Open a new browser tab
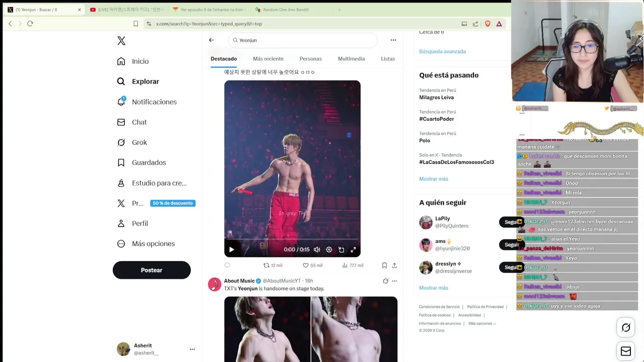Image resolution: width=644 pixels, height=362 pixels. pyautogui.click(x=339, y=10)
